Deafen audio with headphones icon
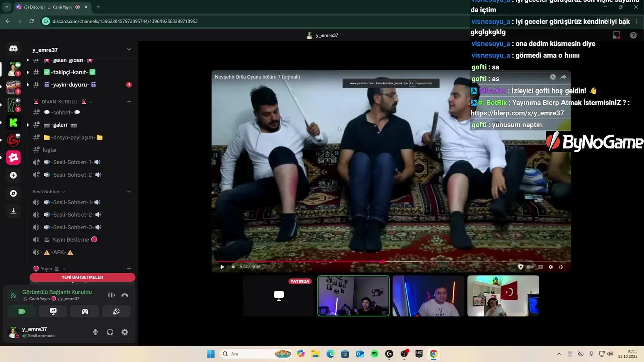The height and width of the screenshot is (362, 644). pyautogui.click(x=110, y=332)
